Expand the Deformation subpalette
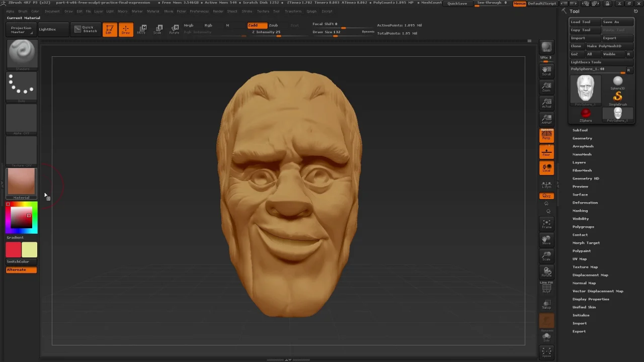 [x=585, y=203]
